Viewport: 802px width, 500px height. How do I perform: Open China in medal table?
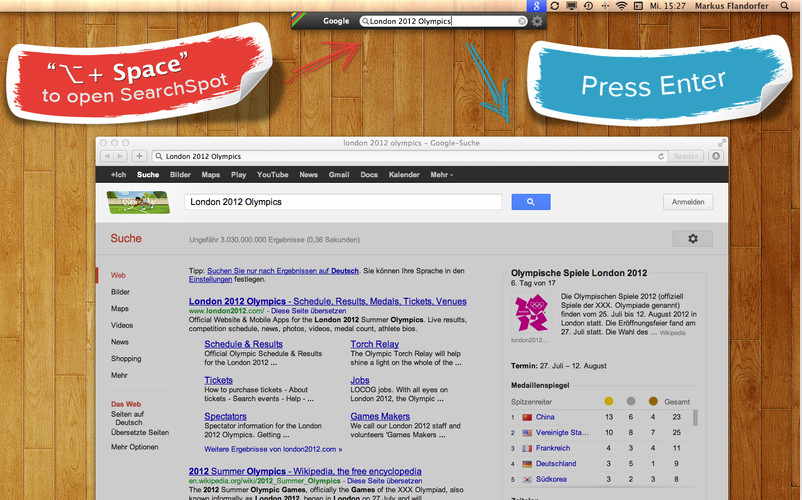(545, 417)
